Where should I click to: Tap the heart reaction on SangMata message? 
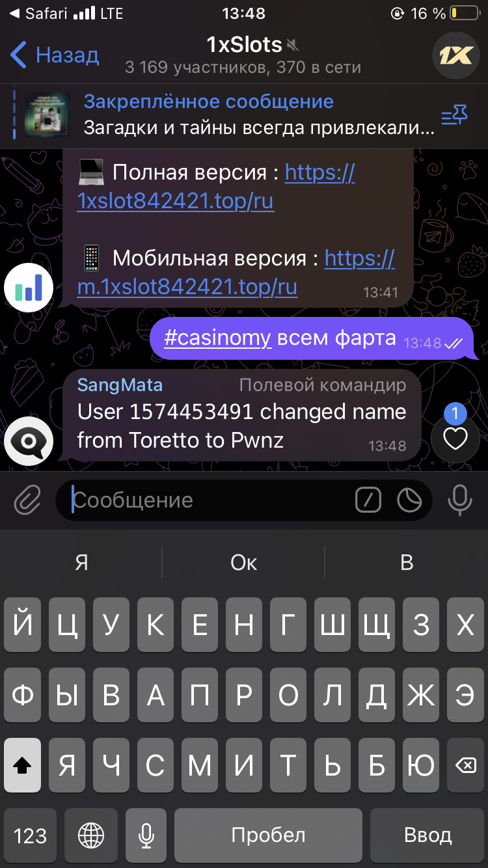455,439
